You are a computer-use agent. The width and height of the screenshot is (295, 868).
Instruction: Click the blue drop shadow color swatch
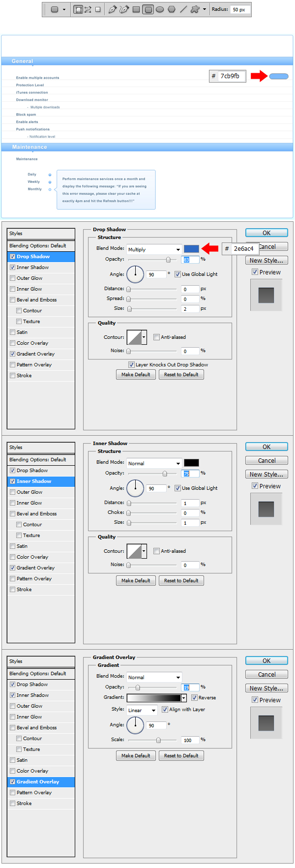pos(191,249)
